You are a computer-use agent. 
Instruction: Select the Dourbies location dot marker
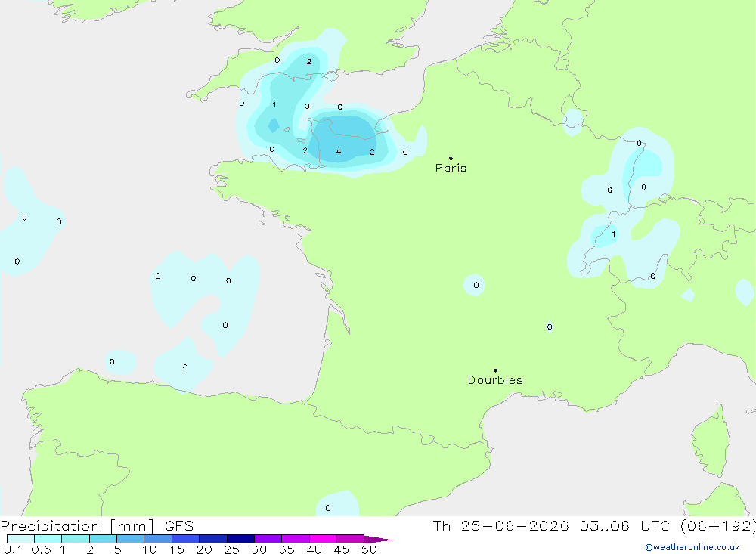495,370
